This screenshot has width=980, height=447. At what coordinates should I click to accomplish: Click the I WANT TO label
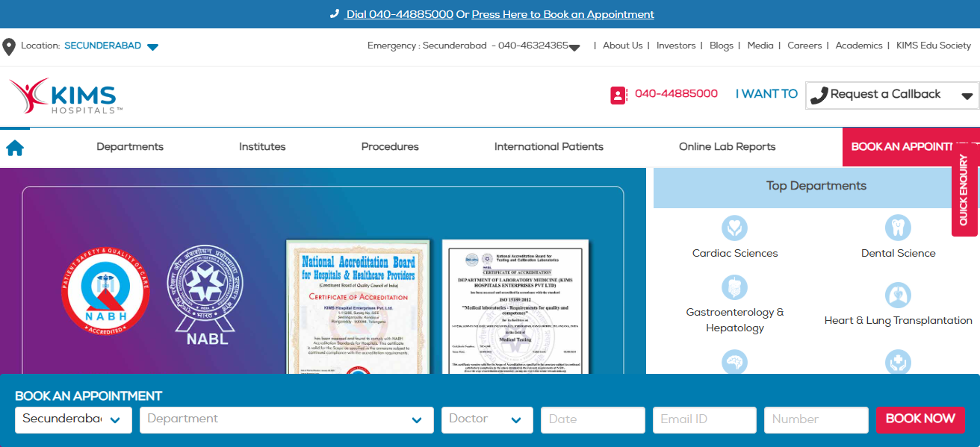pos(766,94)
